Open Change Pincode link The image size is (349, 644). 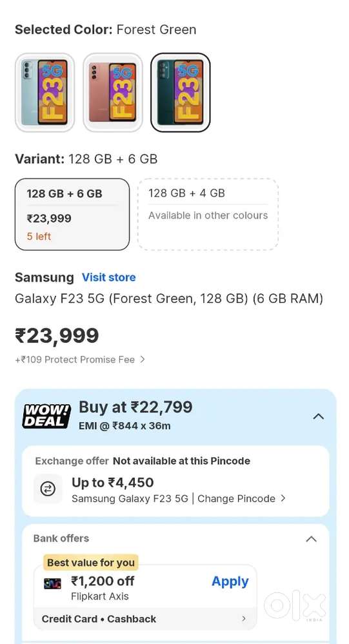[x=236, y=498]
